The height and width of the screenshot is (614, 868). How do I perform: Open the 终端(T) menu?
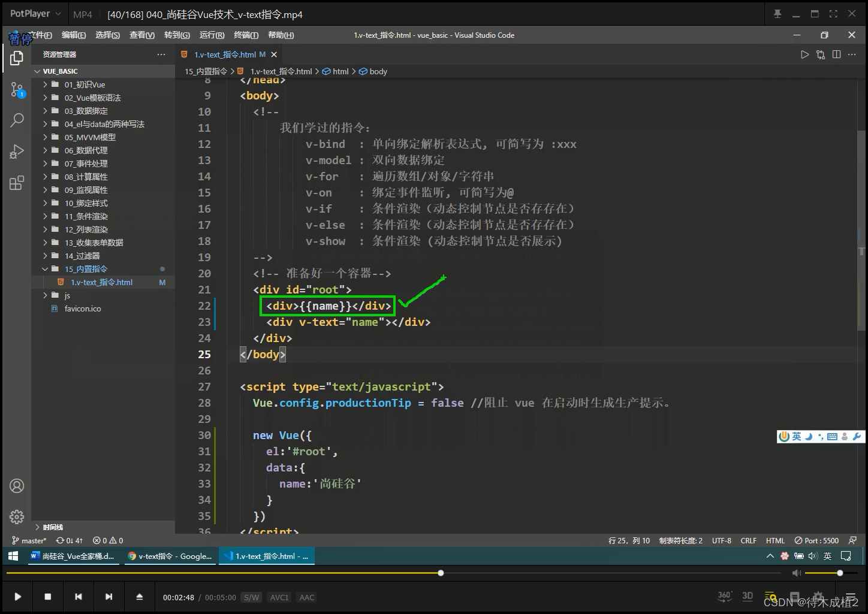click(x=246, y=35)
